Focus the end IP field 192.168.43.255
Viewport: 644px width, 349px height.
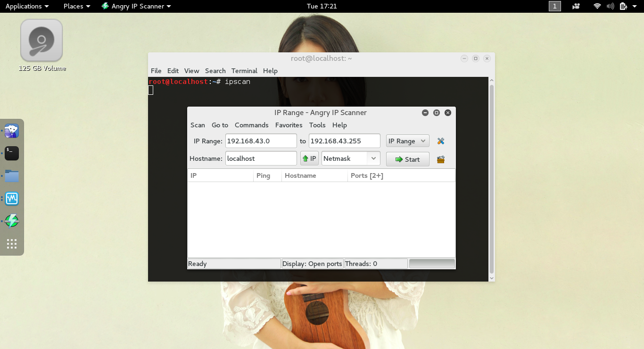pyautogui.click(x=345, y=141)
